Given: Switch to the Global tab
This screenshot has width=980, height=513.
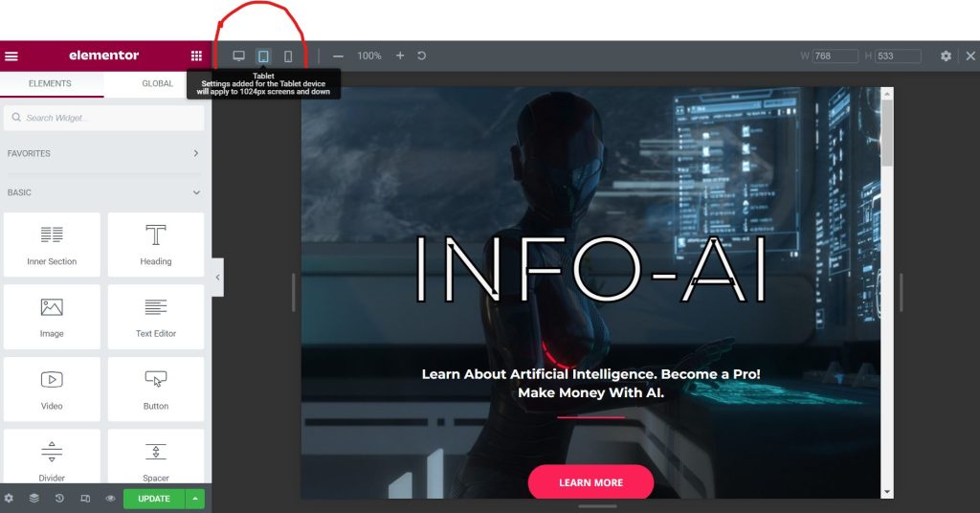Looking at the screenshot, I should click(157, 84).
